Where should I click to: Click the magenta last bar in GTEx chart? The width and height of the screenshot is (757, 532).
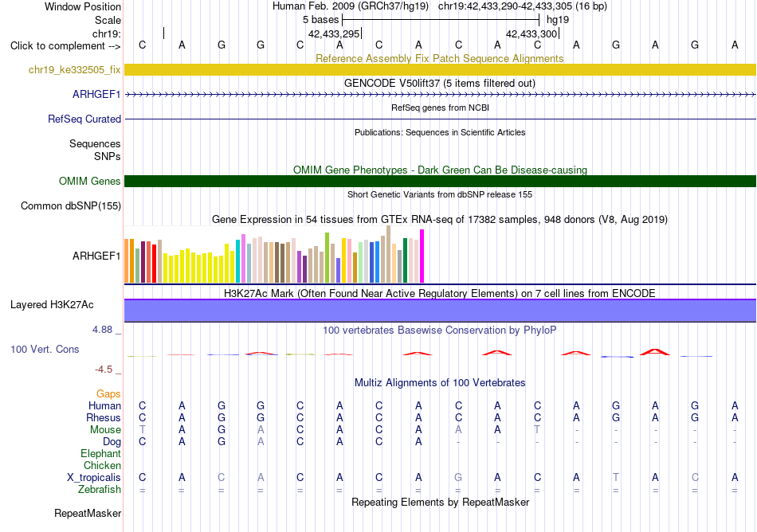coord(422,256)
